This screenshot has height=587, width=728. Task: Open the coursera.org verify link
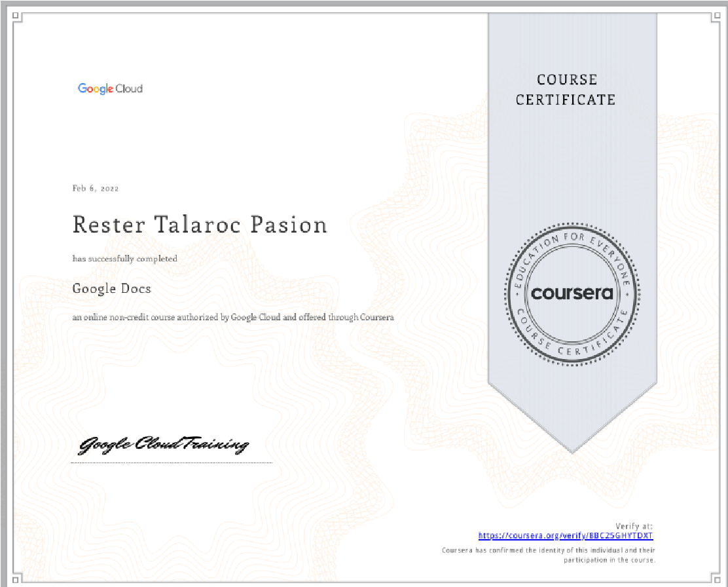(x=566, y=535)
